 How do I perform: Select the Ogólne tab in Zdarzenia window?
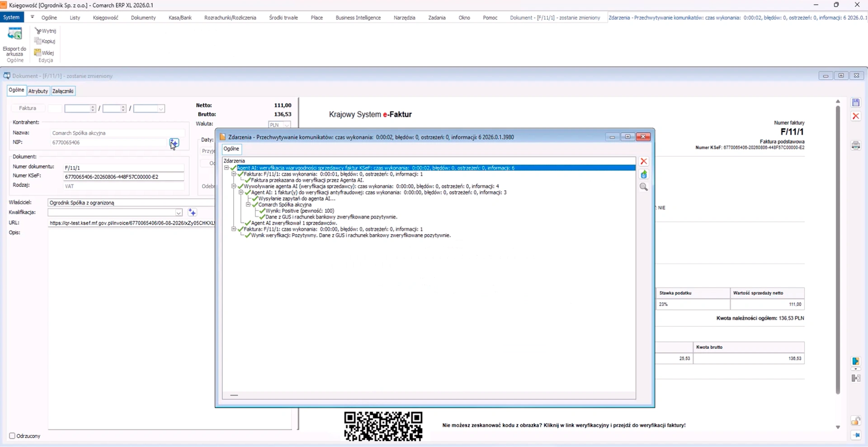pyautogui.click(x=231, y=149)
